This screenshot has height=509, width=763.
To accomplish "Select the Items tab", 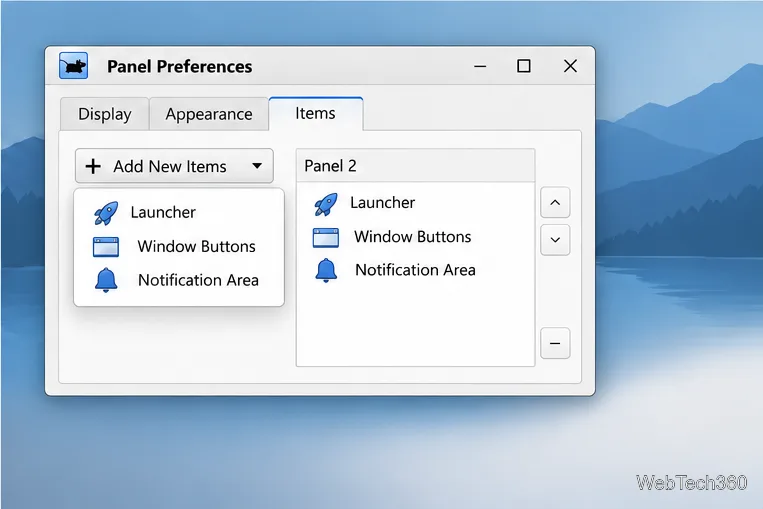I will [x=315, y=113].
